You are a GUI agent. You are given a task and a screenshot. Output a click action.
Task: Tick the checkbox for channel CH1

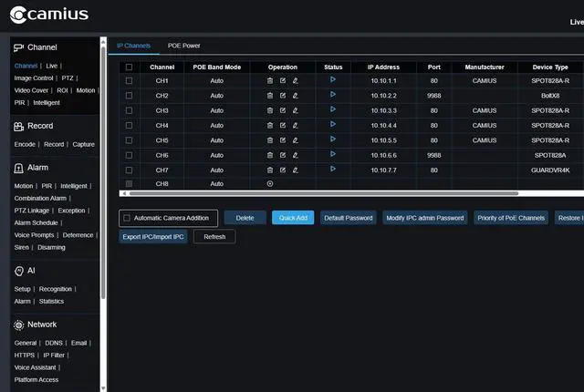[129, 81]
